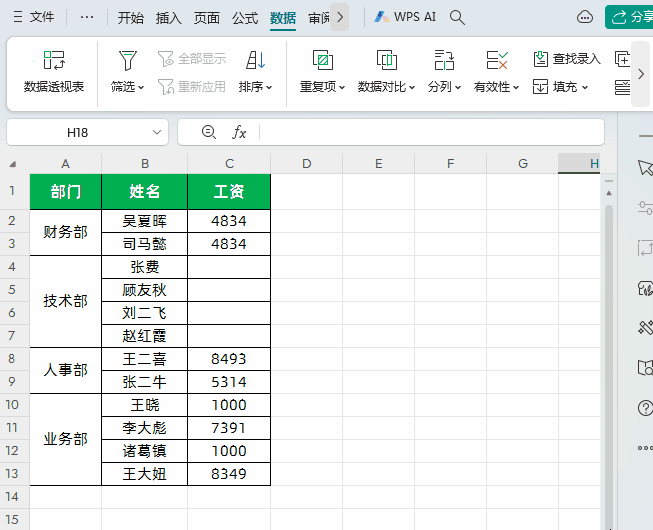This screenshot has width=653, height=530.
Task: Switch to the 插入 tab
Action: pos(168,17)
